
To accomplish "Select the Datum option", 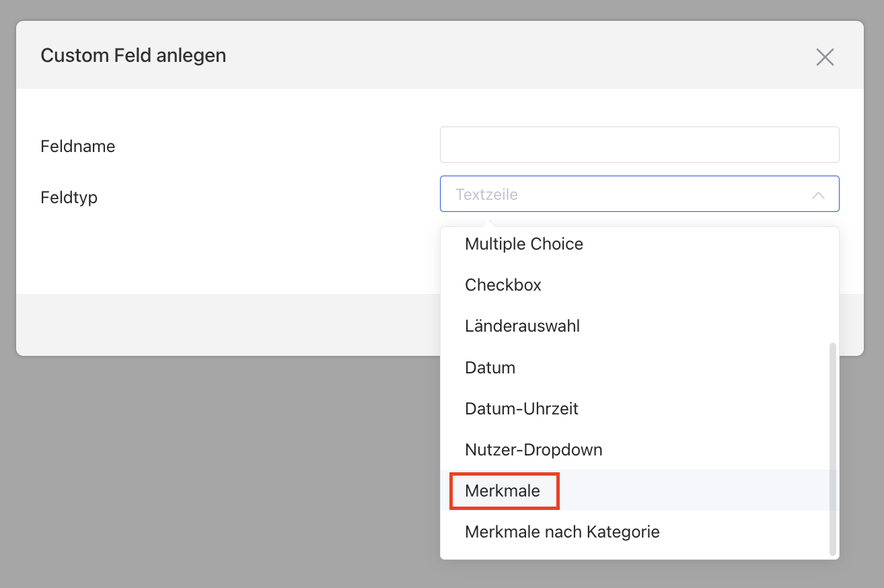I will (490, 368).
